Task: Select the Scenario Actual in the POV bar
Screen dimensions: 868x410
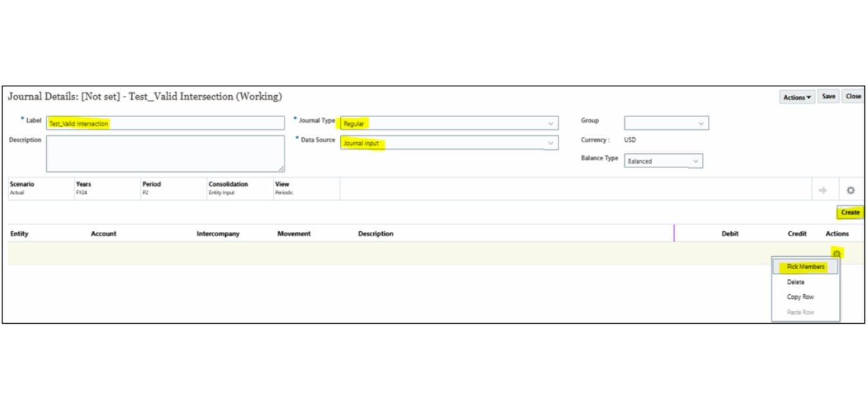Action: (x=23, y=188)
